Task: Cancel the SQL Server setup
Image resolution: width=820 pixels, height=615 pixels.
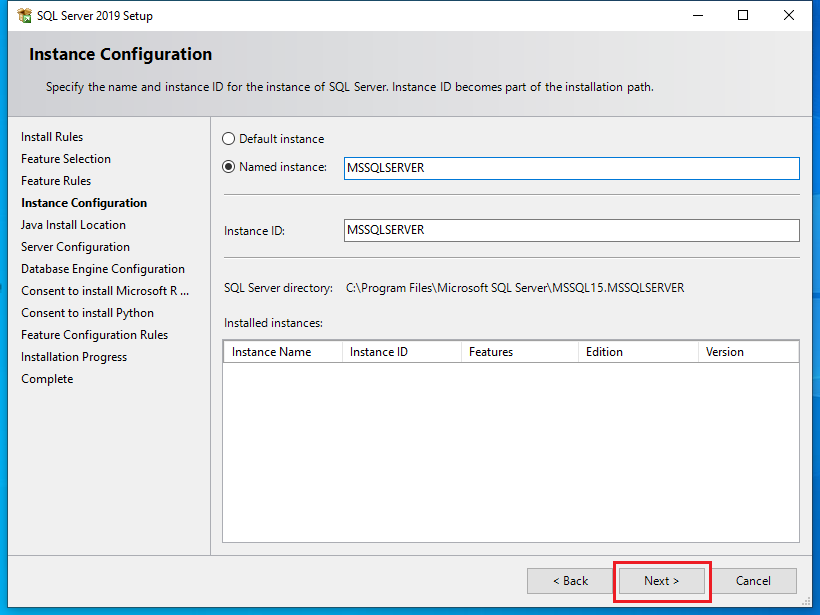Action: (753, 581)
